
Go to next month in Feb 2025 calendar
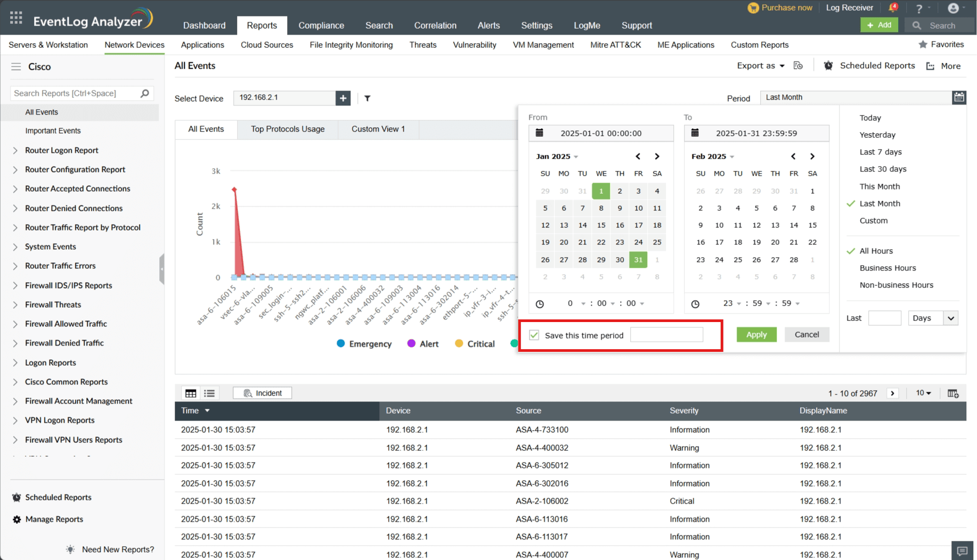tap(812, 157)
